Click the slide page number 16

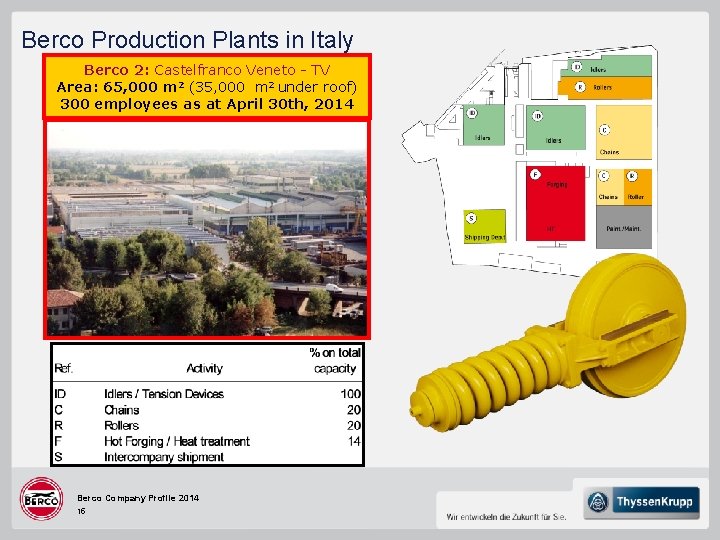[x=81, y=511]
